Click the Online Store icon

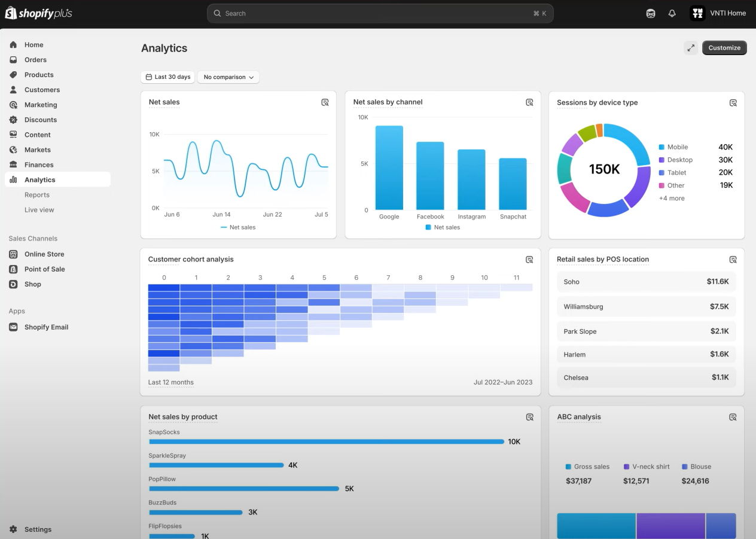13,254
